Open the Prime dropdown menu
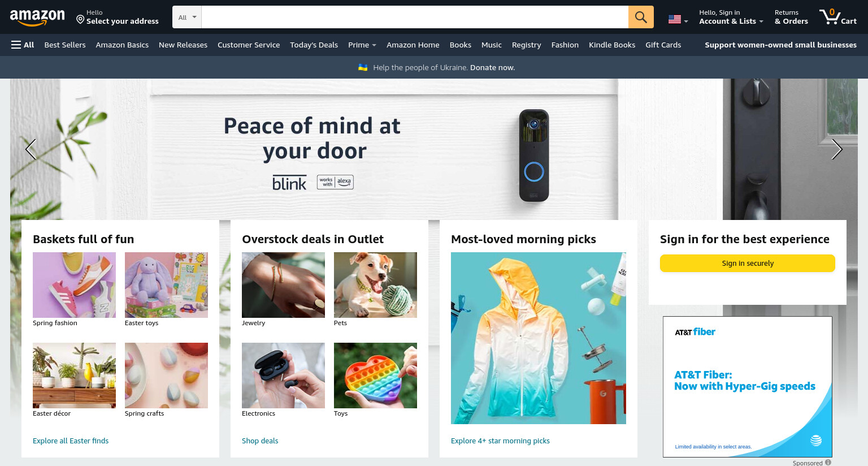 (x=362, y=45)
